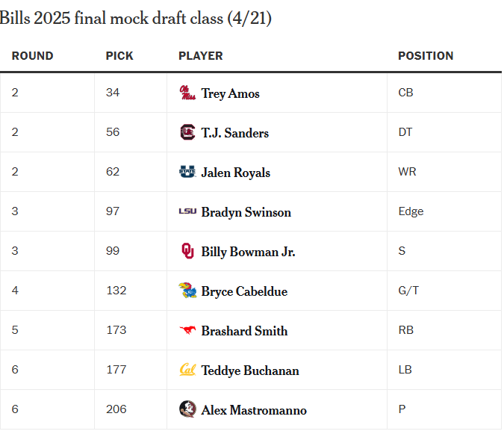Click the LSU logo icon

187,211
